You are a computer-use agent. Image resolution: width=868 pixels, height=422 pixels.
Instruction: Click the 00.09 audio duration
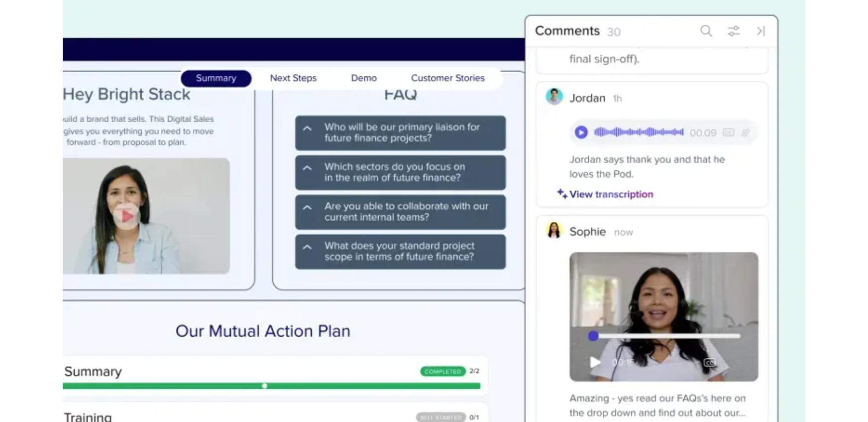click(703, 133)
